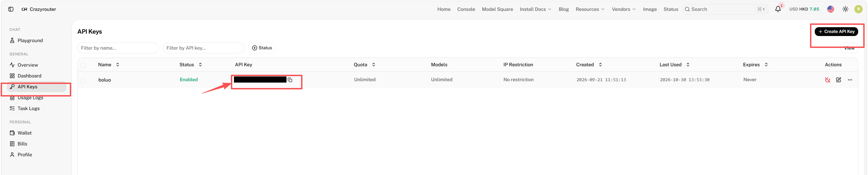The height and width of the screenshot is (175, 868).
Task: Open Status in top nav
Action: (x=671, y=9)
